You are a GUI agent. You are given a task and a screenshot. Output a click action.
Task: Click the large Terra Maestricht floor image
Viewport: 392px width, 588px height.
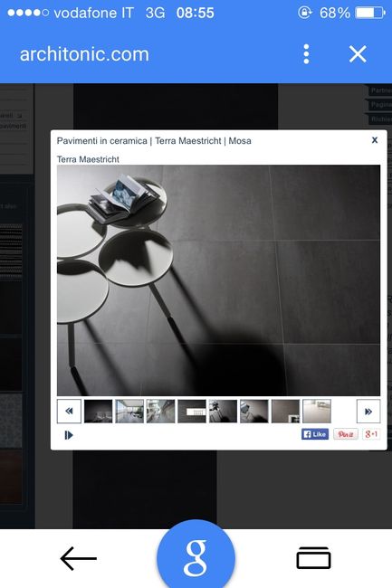[218, 280]
